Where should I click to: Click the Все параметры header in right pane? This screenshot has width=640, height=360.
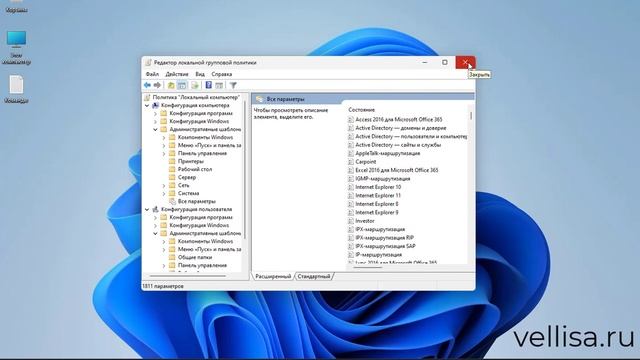coord(285,99)
